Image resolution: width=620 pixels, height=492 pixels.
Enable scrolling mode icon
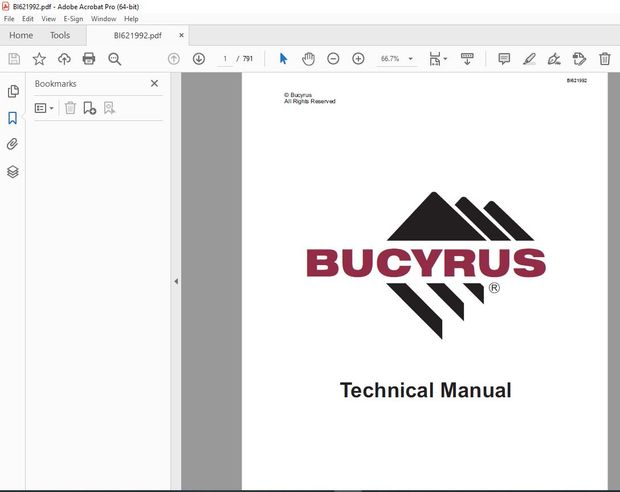point(467,59)
